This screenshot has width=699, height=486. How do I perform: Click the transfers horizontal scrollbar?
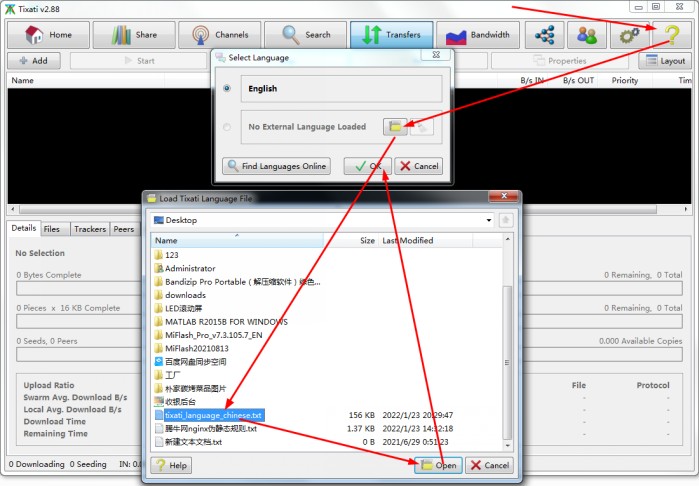338,209
